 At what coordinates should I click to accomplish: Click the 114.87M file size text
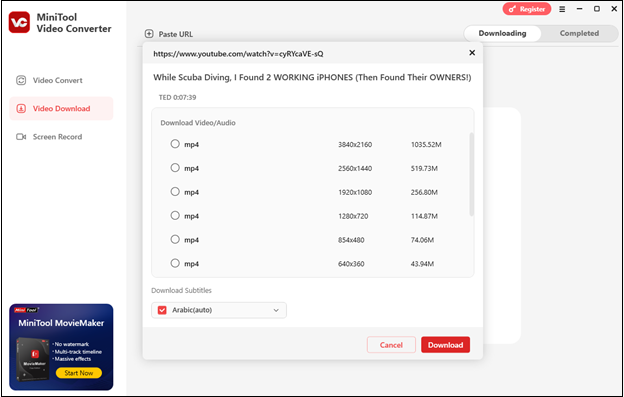point(424,216)
